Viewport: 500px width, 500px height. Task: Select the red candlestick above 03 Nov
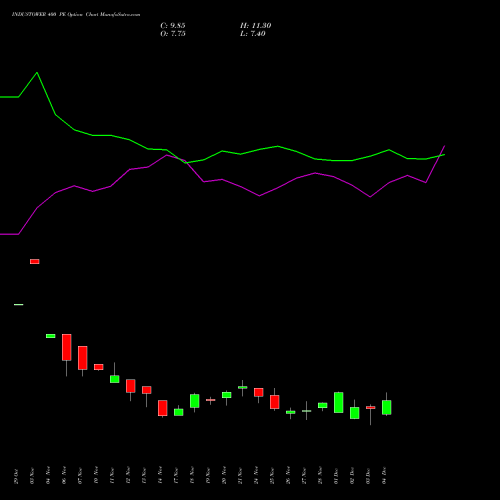pos(35,261)
